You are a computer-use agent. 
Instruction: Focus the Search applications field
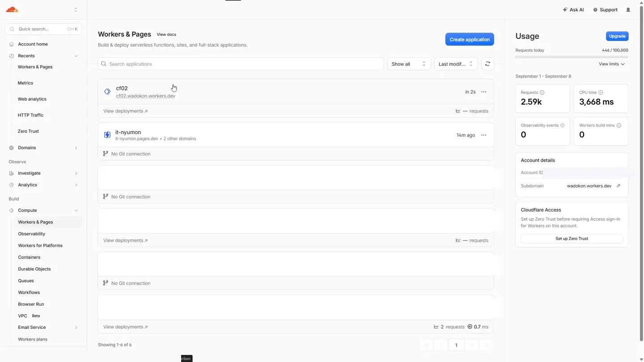[241, 64]
